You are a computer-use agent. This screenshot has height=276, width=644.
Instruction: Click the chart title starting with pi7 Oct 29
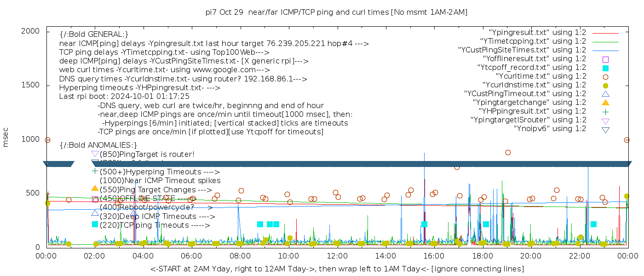(x=336, y=12)
